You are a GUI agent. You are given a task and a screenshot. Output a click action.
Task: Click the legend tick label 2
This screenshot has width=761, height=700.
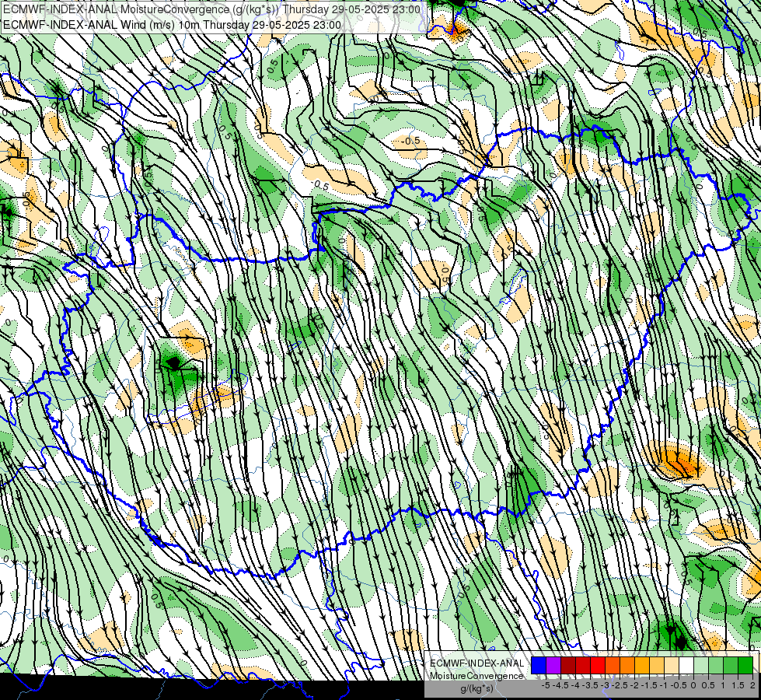coord(752,685)
